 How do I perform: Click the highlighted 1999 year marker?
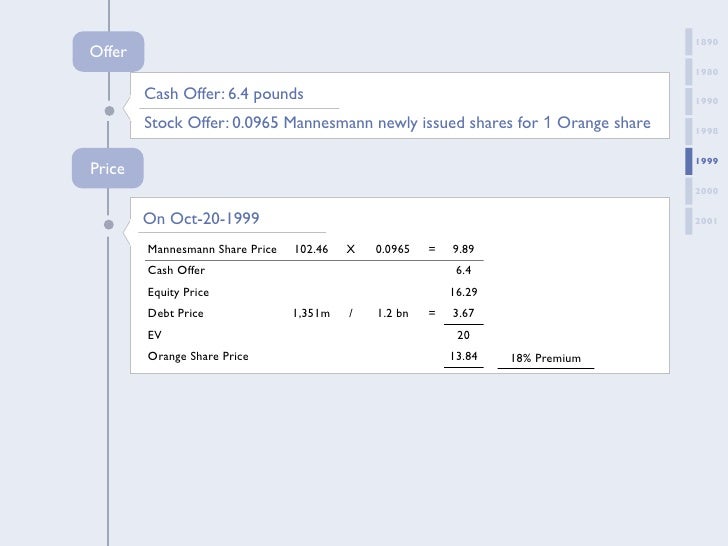coord(706,161)
